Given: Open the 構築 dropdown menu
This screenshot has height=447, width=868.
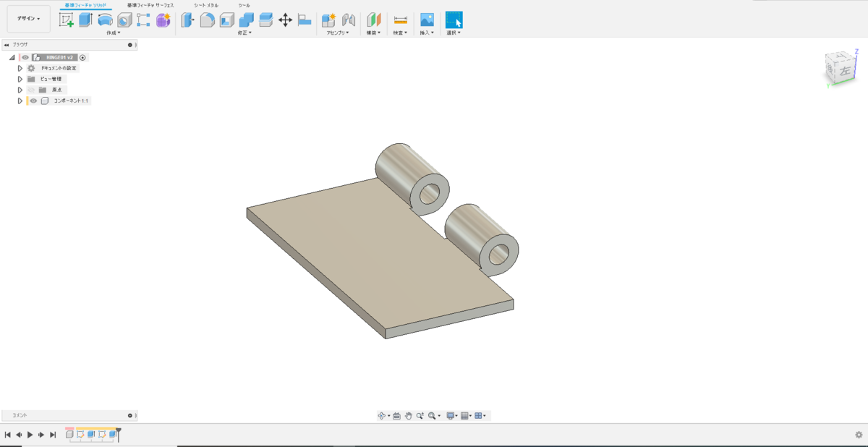Looking at the screenshot, I should pyautogui.click(x=373, y=33).
